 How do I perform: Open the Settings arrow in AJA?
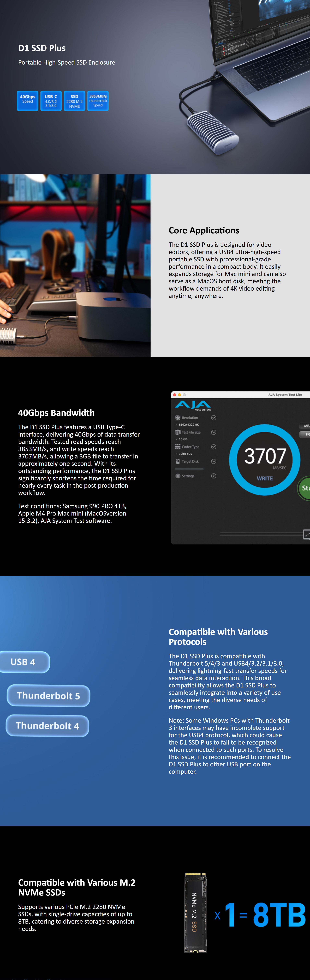pyautogui.click(x=214, y=476)
